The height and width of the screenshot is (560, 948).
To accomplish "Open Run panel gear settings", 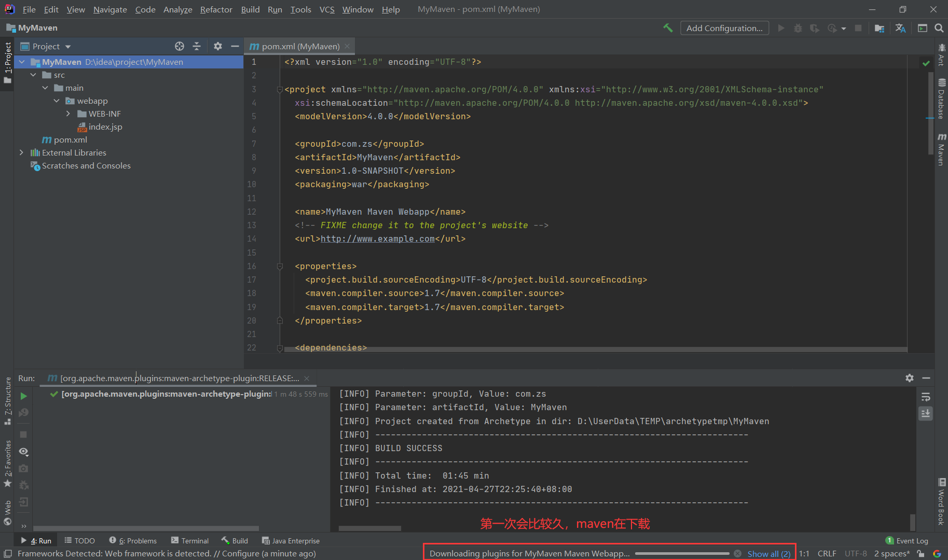I will [x=909, y=378].
